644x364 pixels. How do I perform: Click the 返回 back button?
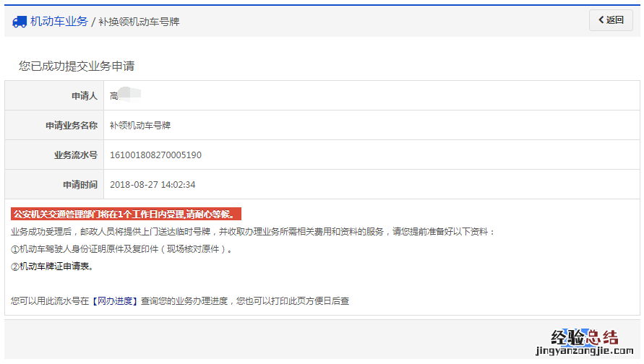click(611, 20)
